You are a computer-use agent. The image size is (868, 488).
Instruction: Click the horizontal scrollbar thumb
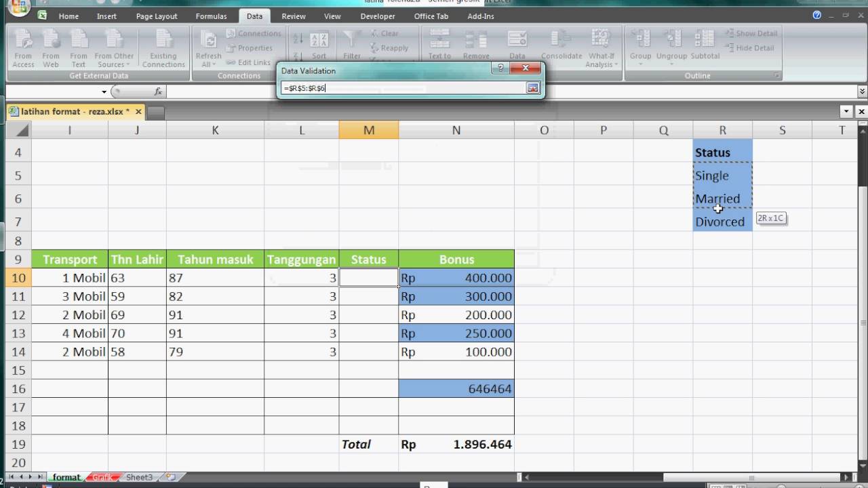751,477
